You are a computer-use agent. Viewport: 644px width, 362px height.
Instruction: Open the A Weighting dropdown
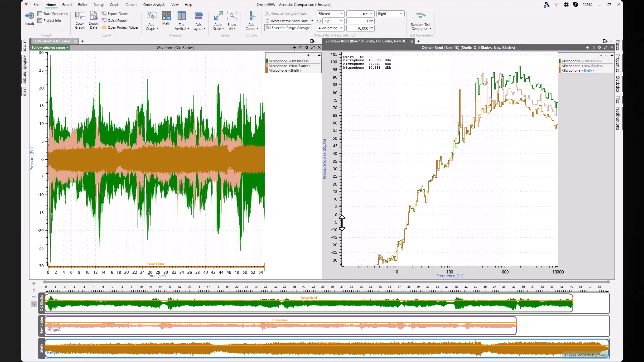pos(330,28)
